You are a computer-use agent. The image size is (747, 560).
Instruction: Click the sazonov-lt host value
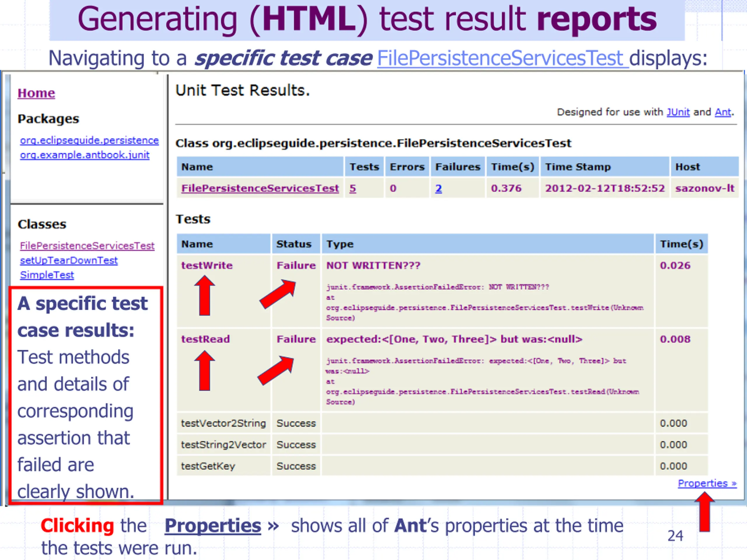click(x=705, y=188)
